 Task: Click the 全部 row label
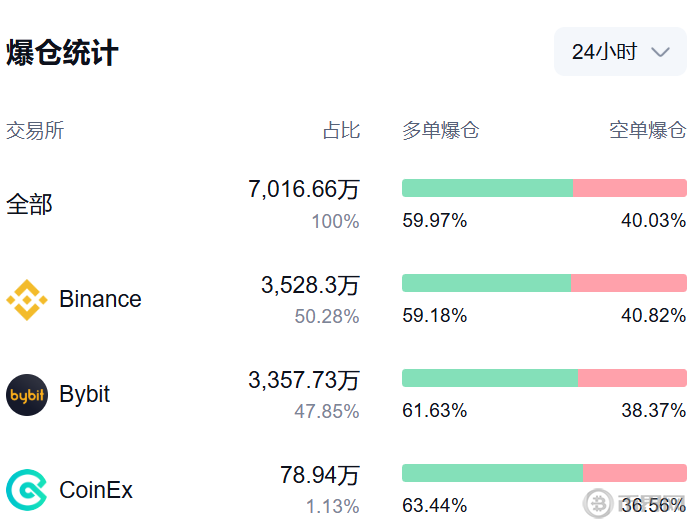click(x=30, y=204)
